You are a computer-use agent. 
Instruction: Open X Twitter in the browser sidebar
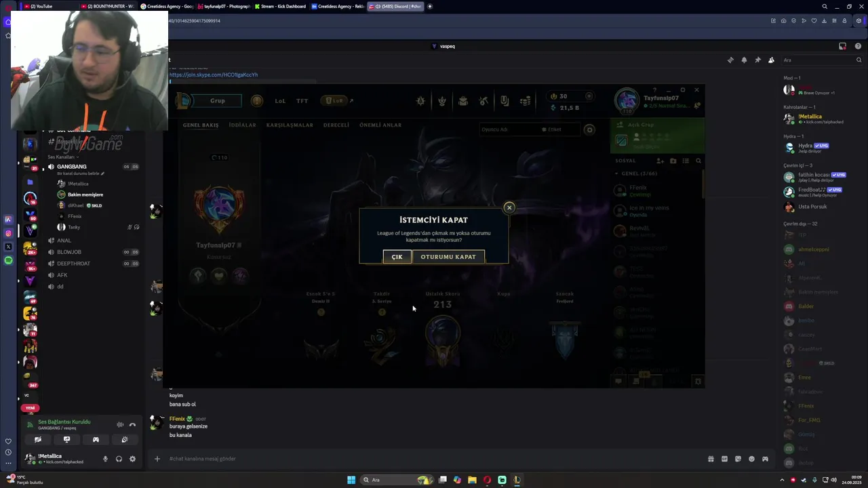(x=8, y=247)
